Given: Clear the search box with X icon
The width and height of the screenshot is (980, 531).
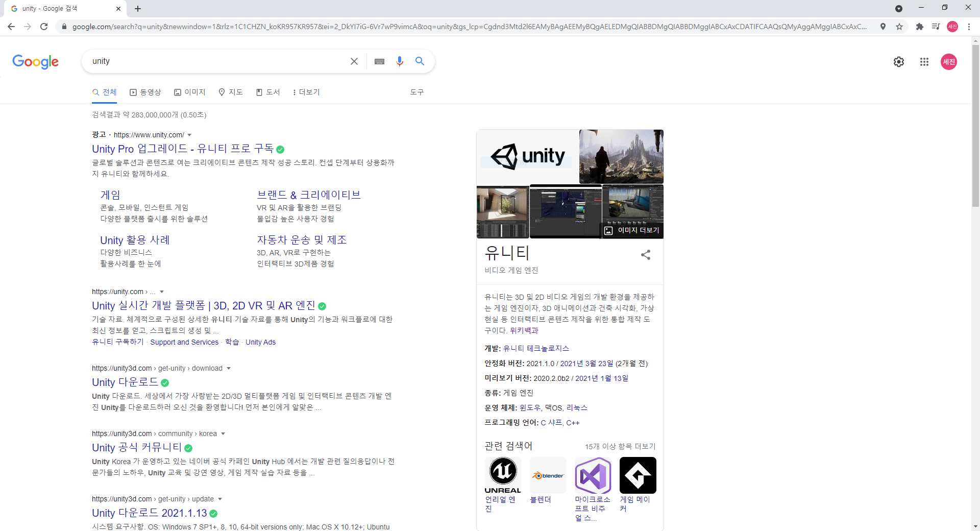Looking at the screenshot, I should 354,61.
